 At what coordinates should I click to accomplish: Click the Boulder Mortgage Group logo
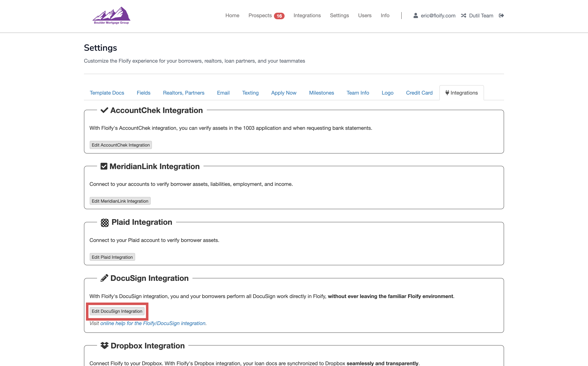point(111,16)
